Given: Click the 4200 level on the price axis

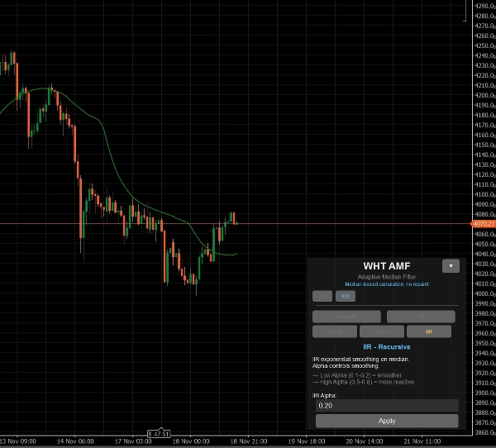Looking at the screenshot, I should click(483, 85).
